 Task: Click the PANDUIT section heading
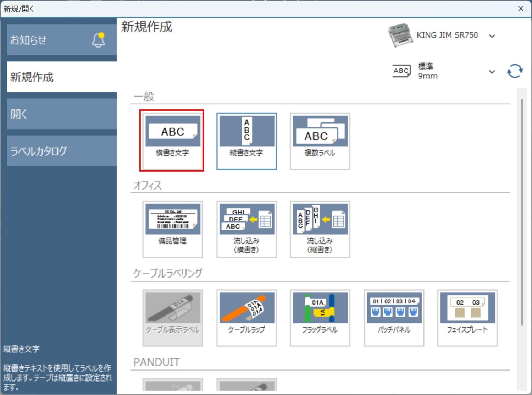[156, 362]
